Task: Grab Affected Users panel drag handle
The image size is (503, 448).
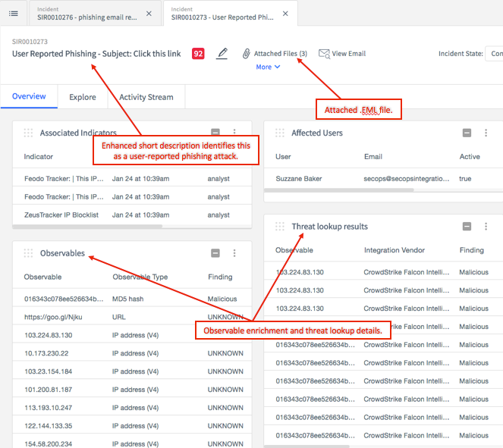Action: (x=280, y=133)
